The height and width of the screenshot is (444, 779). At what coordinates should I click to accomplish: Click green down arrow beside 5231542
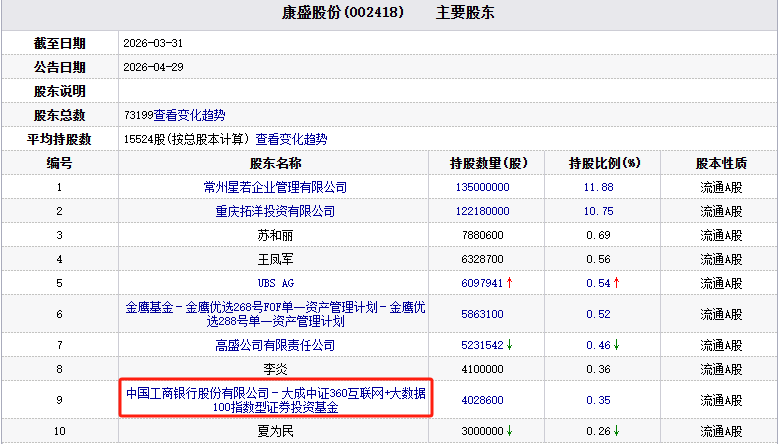point(509,345)
